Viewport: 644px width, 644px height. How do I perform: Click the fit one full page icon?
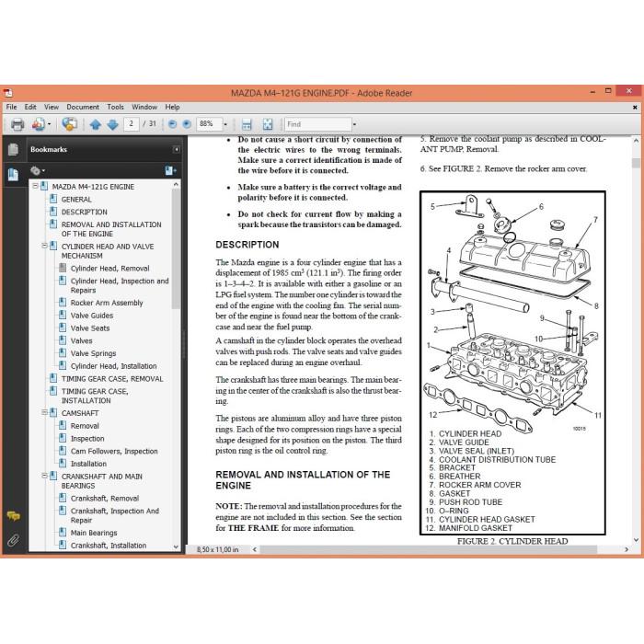pos(268,124)
